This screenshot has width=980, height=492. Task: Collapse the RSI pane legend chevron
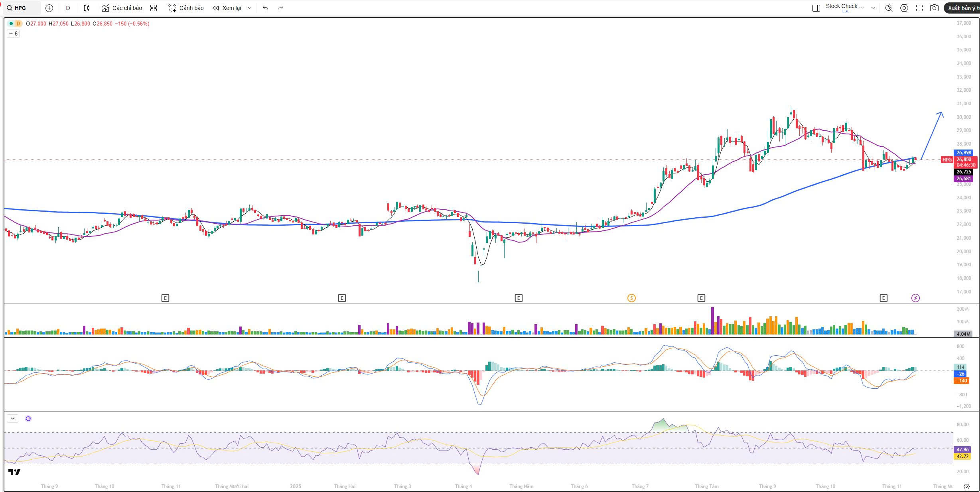click(12, 419)
